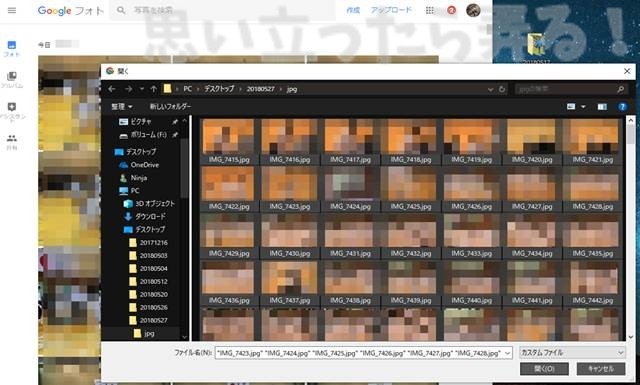This screenshot has width=640, height=385.
Task: Click the file list scroll down arrow
Action: coord(630,337)
